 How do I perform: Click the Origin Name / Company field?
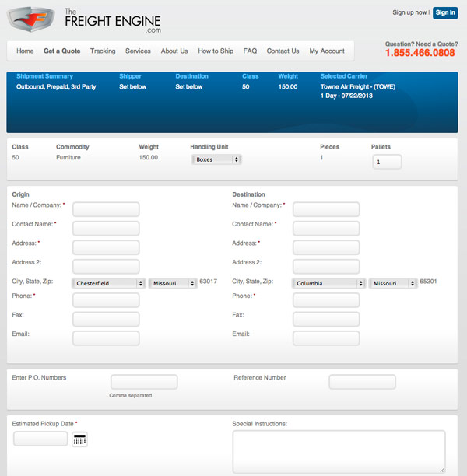pos(106,209)
